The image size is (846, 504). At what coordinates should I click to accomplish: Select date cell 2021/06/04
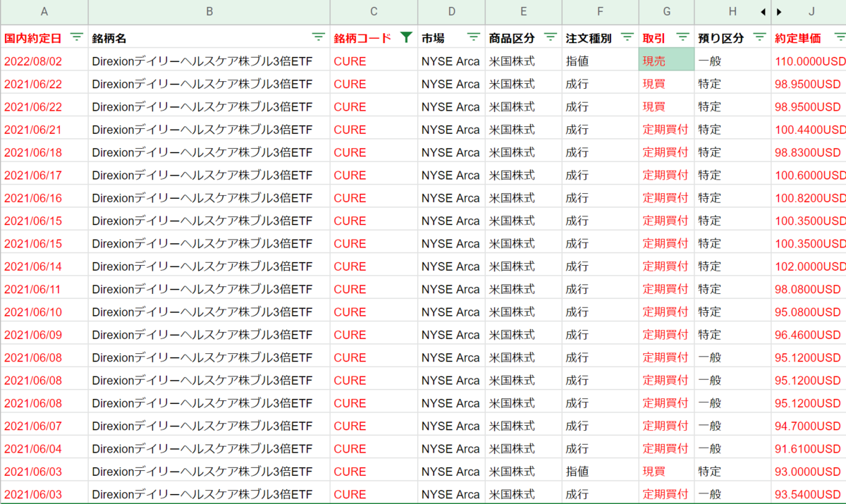(44, 448)
